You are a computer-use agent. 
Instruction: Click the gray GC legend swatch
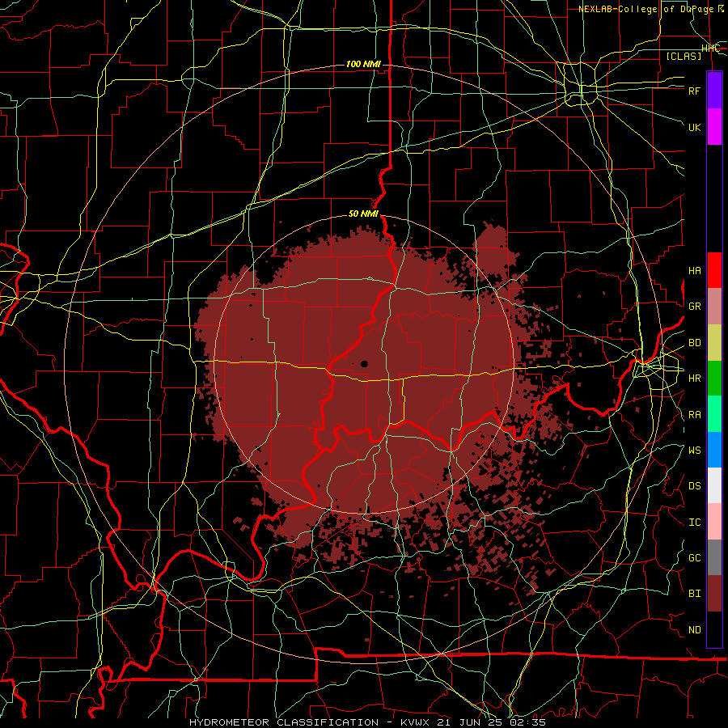714,557
